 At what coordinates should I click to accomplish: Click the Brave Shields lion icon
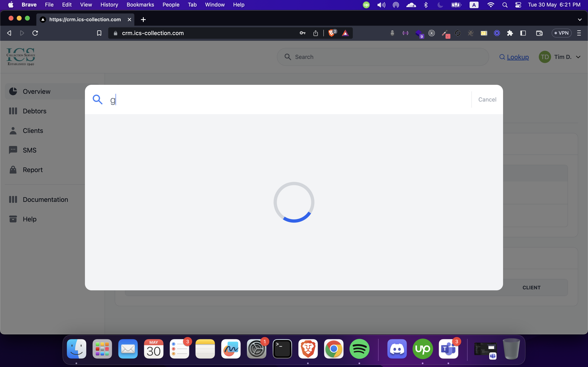331,33
